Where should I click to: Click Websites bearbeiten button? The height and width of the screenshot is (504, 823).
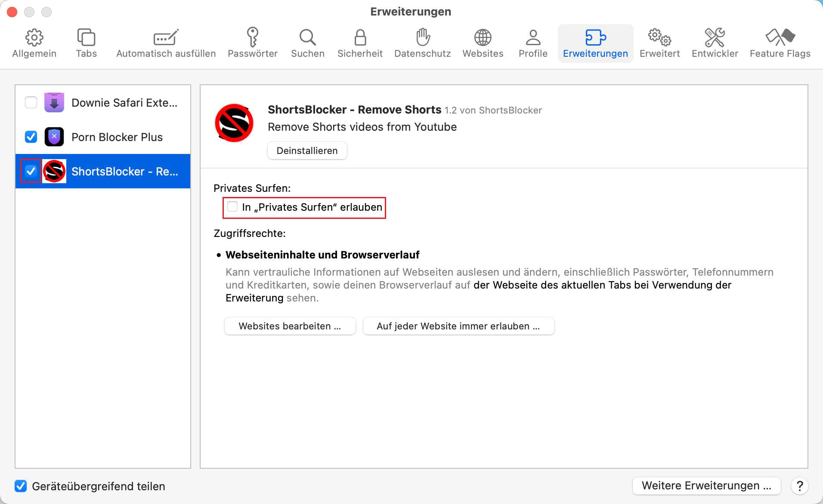click(290, 326)
